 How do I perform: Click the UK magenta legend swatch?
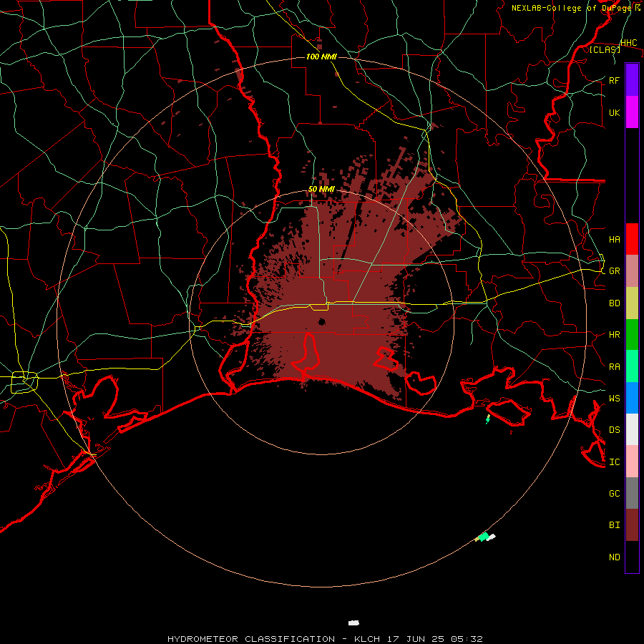632,112
